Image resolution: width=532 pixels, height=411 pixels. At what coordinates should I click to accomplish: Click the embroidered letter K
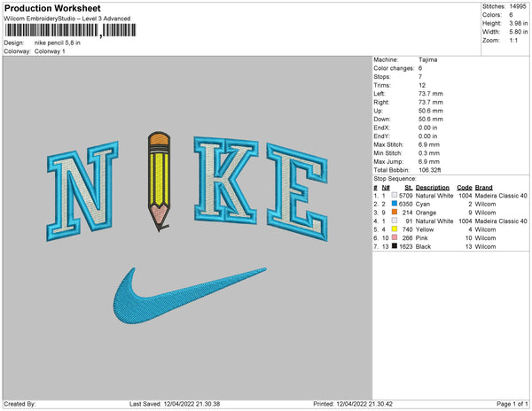click(x=225, y=180)
